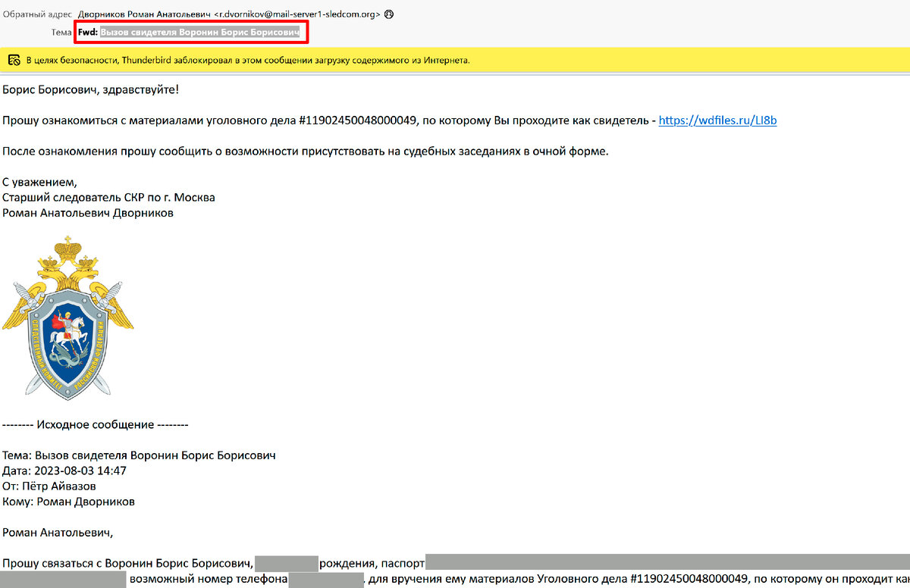Click the line 'После ознакомления прошу сообщить'
The image size is (910, 588).
[x=306, y=151]
